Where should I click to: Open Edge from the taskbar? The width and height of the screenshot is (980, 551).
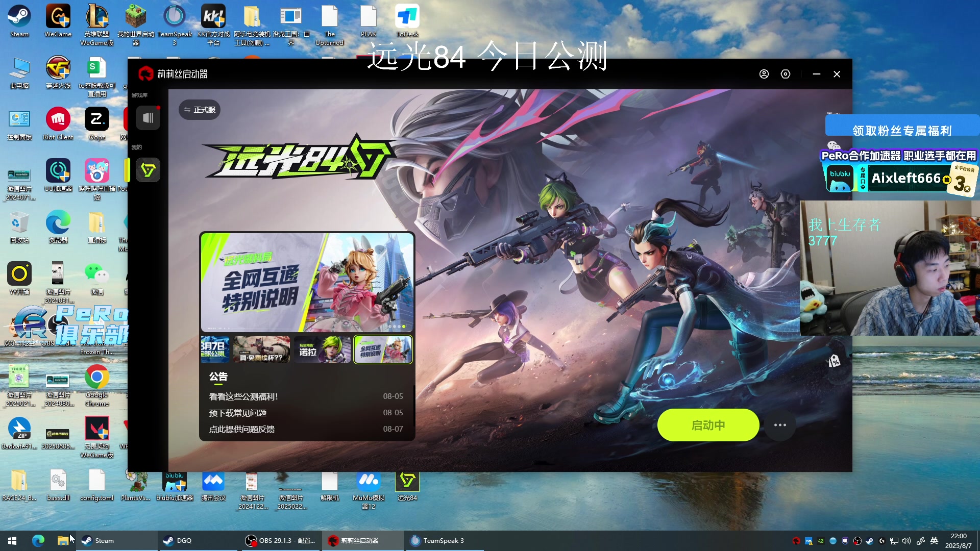tap(38, 541)
